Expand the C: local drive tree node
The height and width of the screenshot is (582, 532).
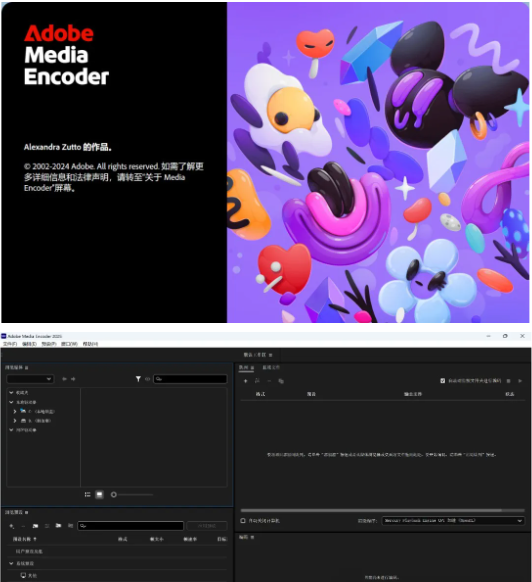coord(14,411)
